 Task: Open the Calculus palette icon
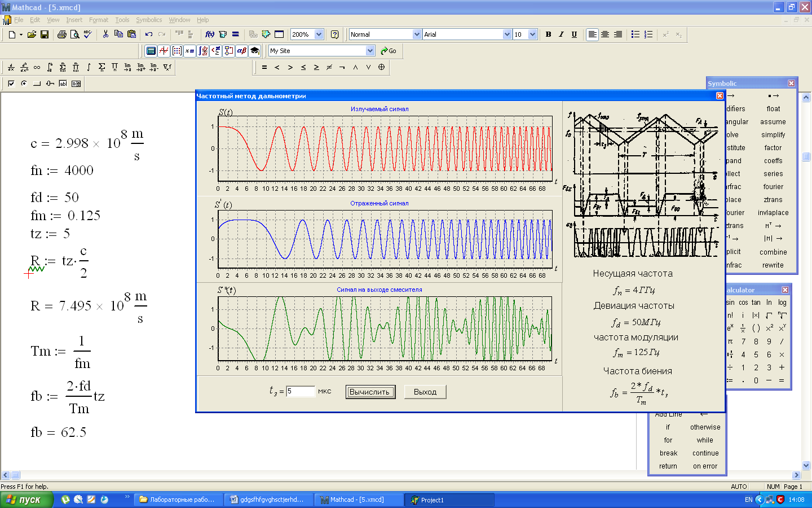(x=202, y=51)
